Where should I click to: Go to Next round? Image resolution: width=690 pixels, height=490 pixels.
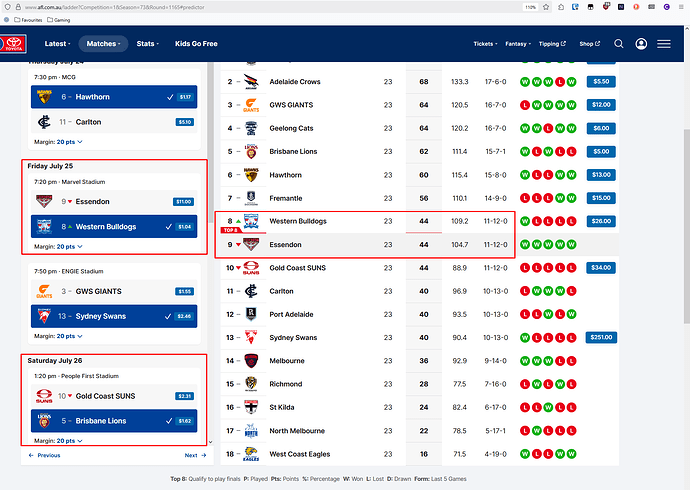pos(195,455)
